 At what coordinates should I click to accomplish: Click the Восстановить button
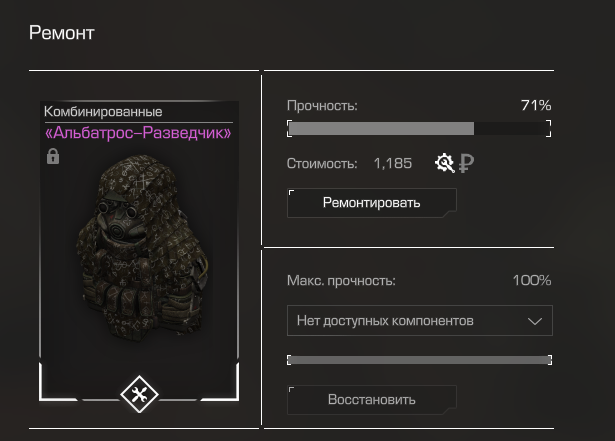372,400
